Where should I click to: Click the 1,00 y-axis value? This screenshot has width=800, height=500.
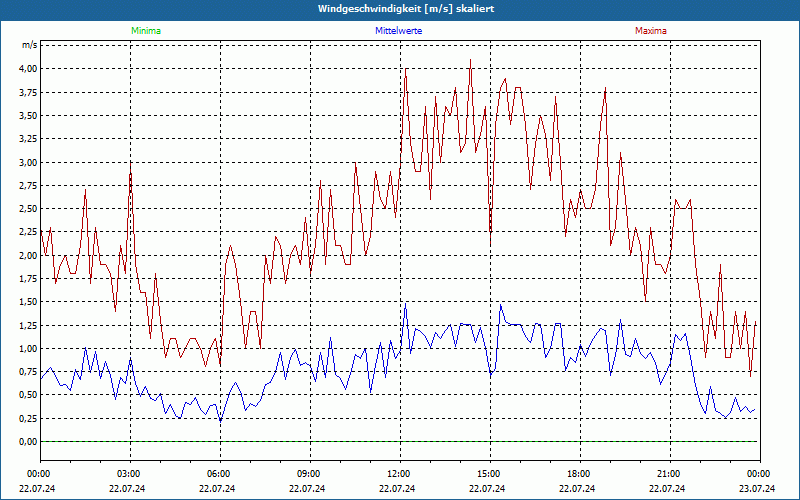pyautogui.click(x=28, y=348)
